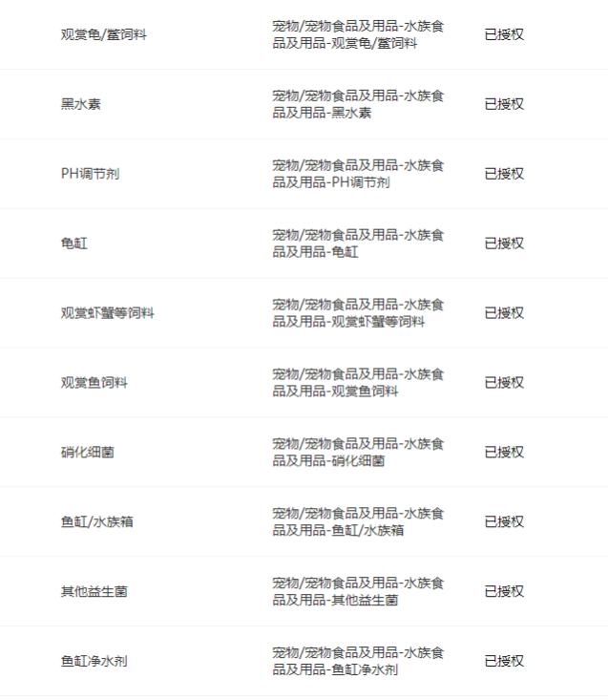Viewport: 608px width, 700px height.
Task: Click 已授权 status in the 龟缸 row
Action: click(504, 244)
